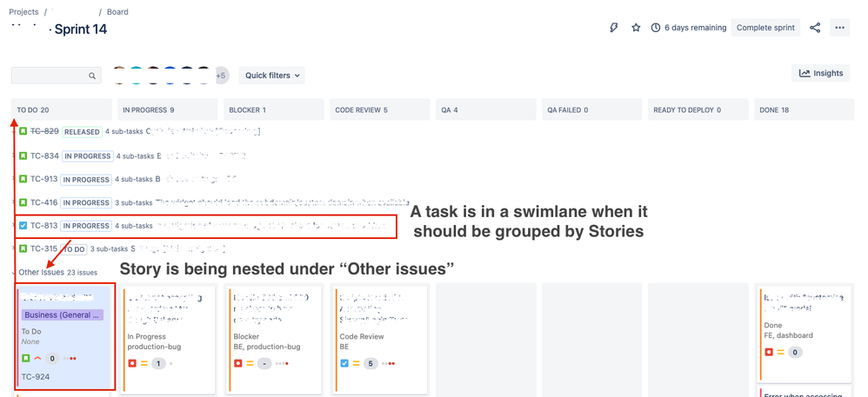Expand the TC-416 swimlane by its key
Image resolution: width=868 pixels, height=397 pixels.
(x=44, y=202)
